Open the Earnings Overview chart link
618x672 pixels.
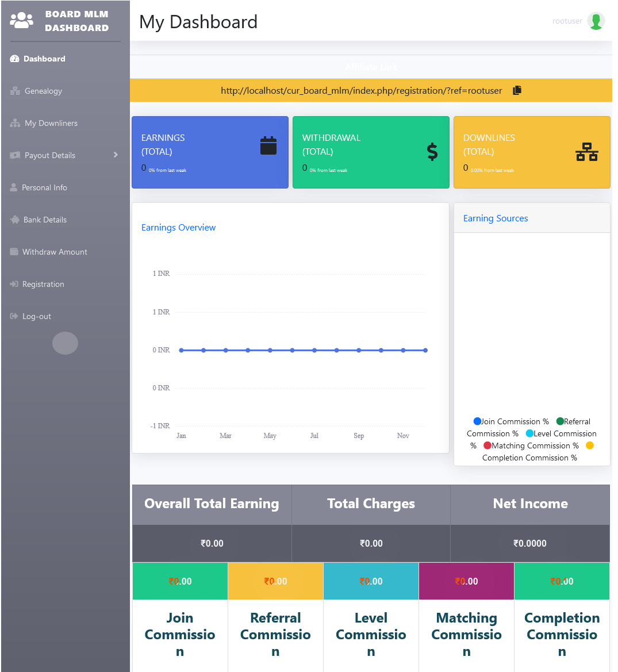click(x=178, y=227)
